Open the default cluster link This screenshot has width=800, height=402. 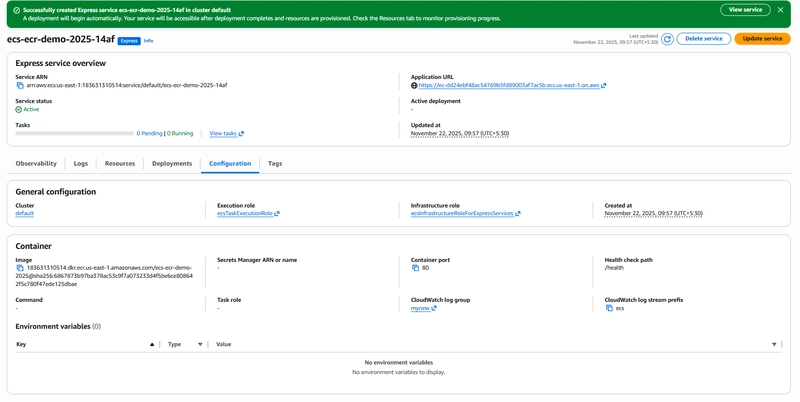click(x=25, y=213)
